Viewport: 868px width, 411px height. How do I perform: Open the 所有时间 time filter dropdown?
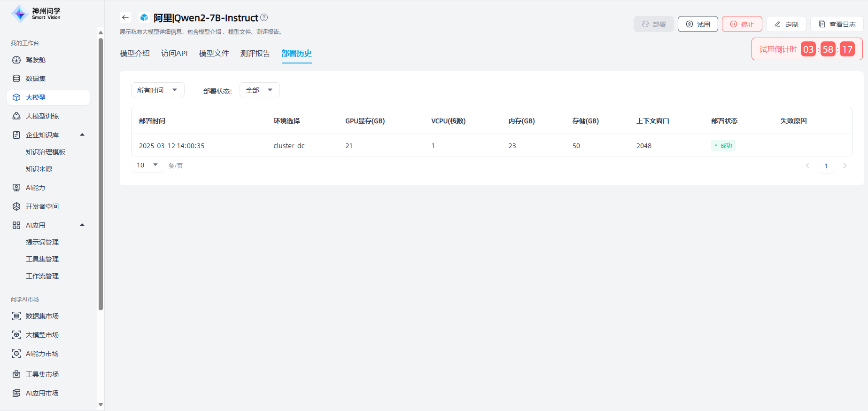click(x=157, y=90)
